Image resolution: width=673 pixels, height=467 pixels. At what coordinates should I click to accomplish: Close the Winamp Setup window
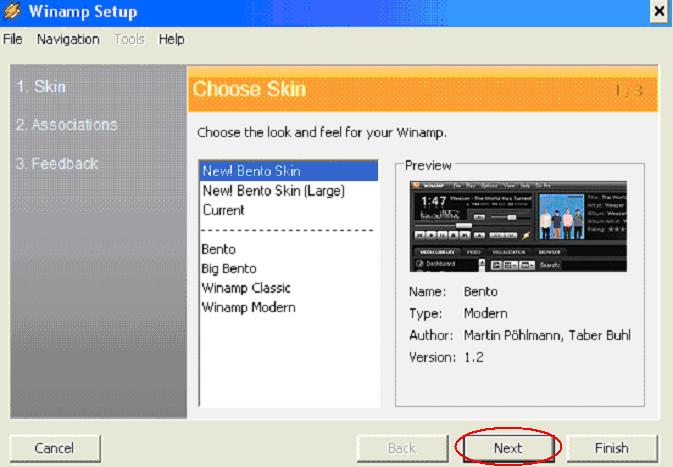[659, 12]
